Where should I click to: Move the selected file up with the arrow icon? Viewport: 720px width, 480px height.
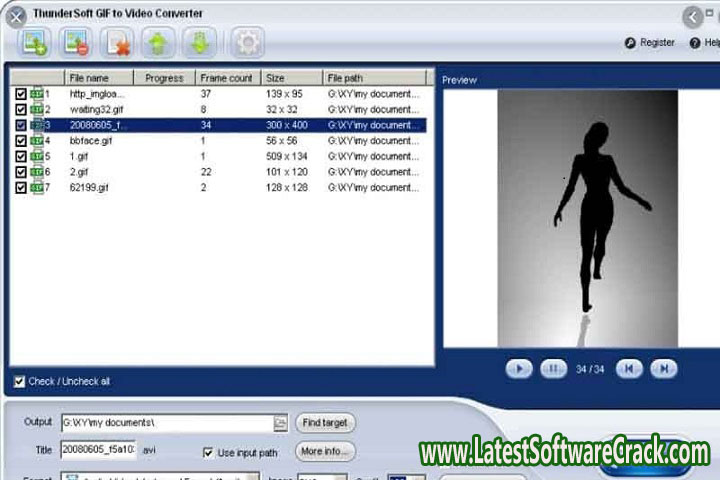coord(158,42)
